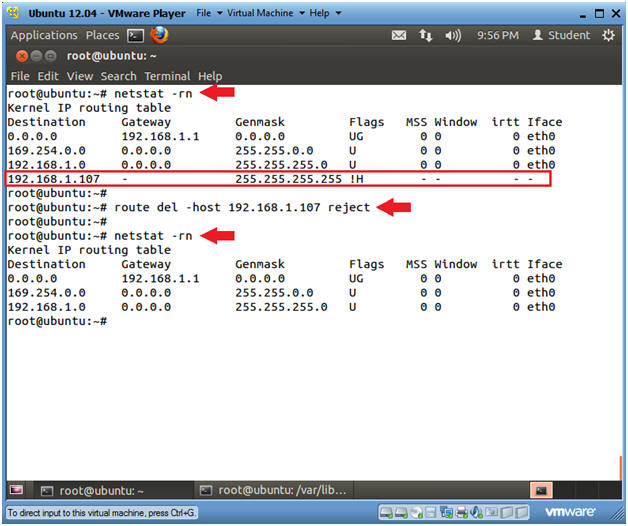Viewport: 628px width, 526px height.
Task: Open the terminal launcher icon beside Places
Action: point(135,36)
